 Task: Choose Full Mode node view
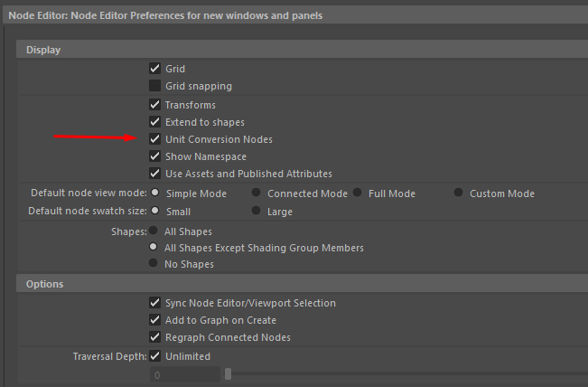(x=358, y=193)
